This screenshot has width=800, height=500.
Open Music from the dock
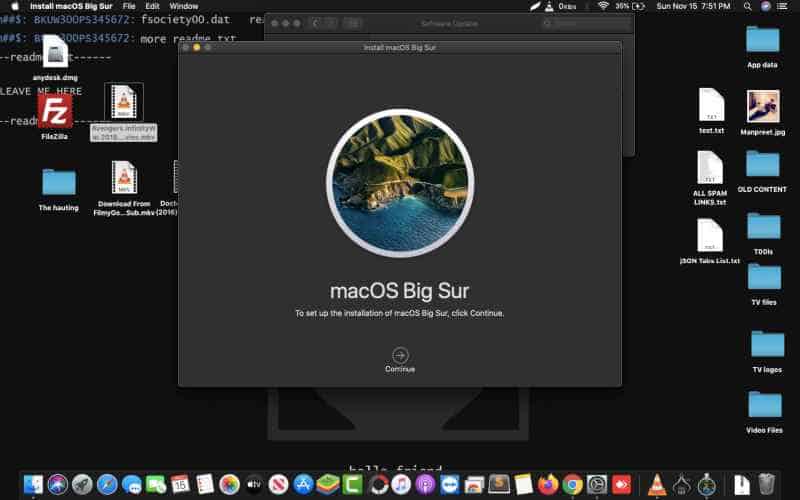click(402, 484)
